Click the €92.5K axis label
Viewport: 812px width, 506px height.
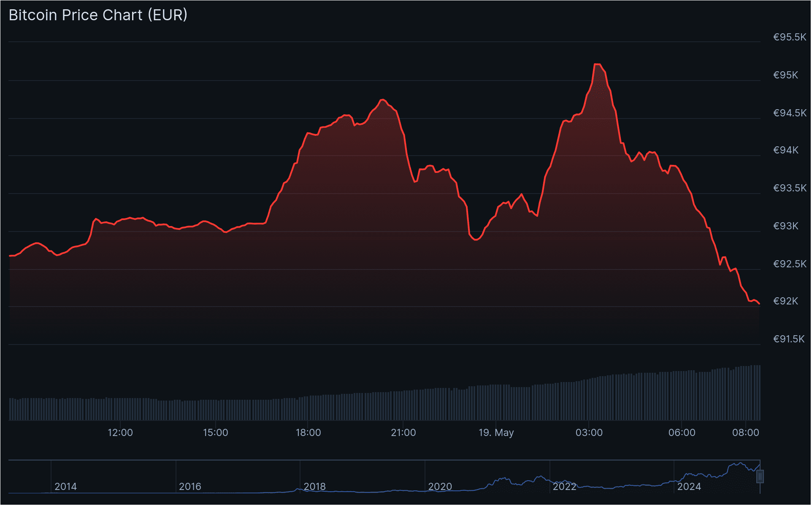tap(790, 264)
